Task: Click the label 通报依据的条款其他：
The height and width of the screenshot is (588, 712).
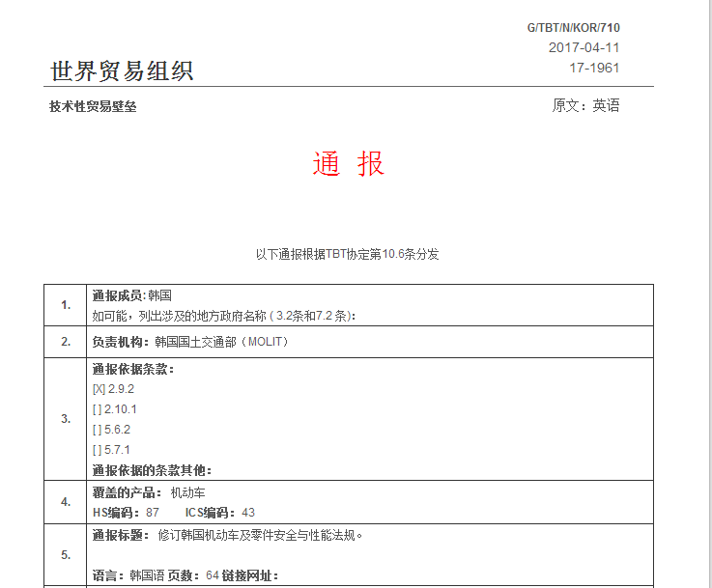Action: 152,470
